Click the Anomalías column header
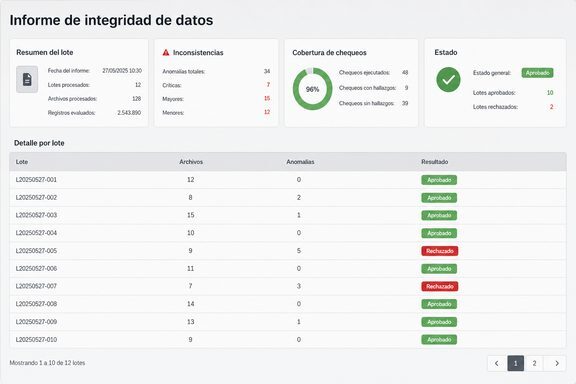 300,162
